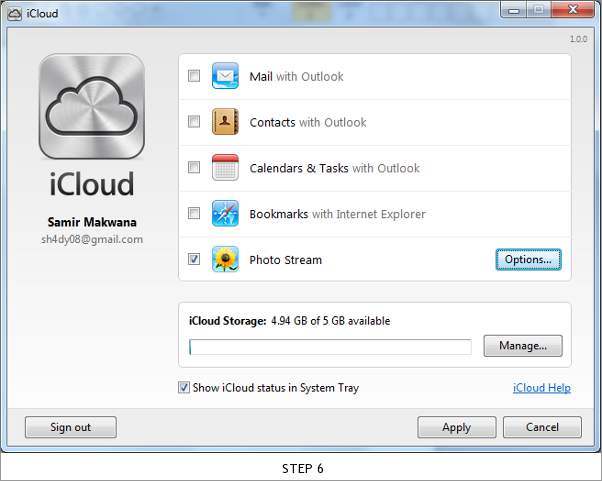Uncheck the Photo Stream checkbox
602x481 pixels.
pyautogui.click(x=194, y=259)
